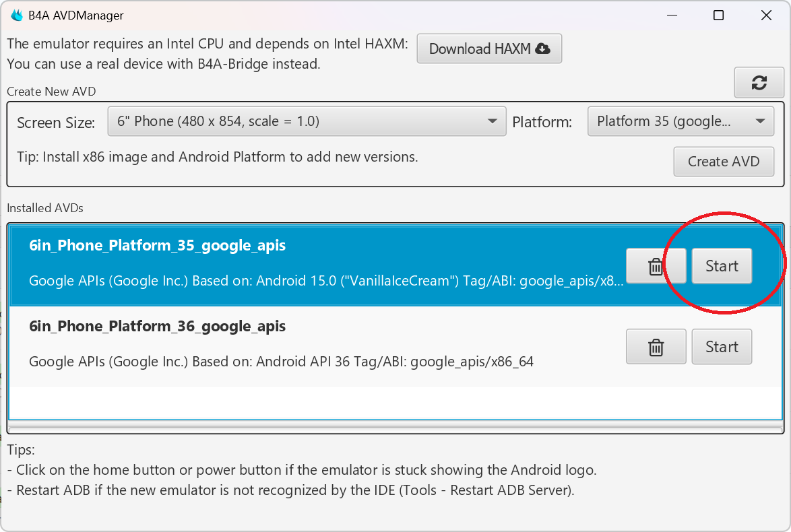Image resolution: width=791 pixels, height=532 pixels.
Task: Select the 6in_Phone_Platform_35_google_apis row name
Action: 158,246
